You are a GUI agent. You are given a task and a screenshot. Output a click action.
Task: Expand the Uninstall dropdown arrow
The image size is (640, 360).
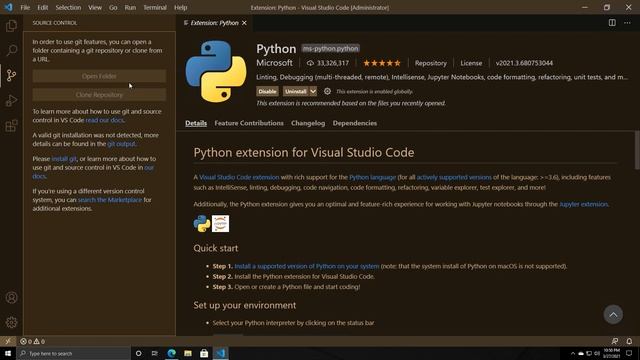313,91
